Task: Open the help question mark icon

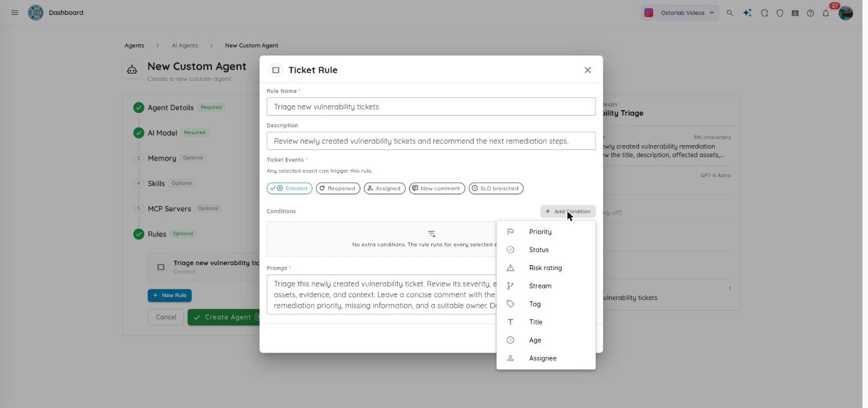Action: pos(810,13)
